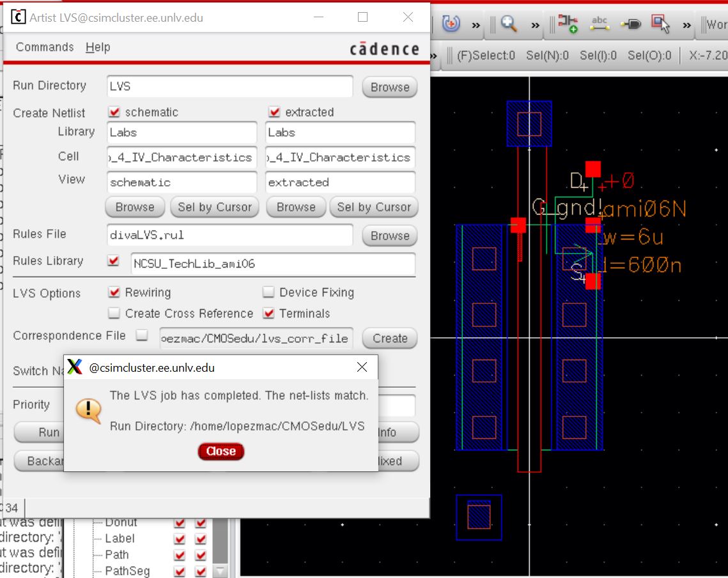Select the create wire label icon

[600, 24]
